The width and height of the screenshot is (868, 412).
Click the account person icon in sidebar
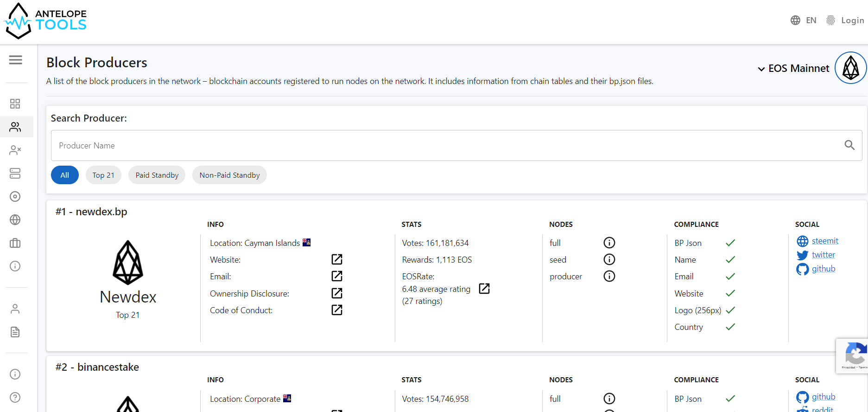pyautogui.click(x=15, y=309)
